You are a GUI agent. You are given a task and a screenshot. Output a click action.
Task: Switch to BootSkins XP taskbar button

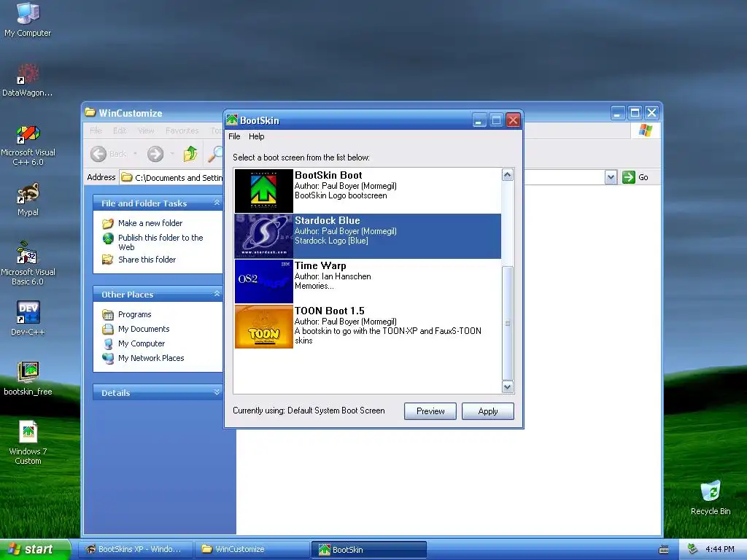135,549
